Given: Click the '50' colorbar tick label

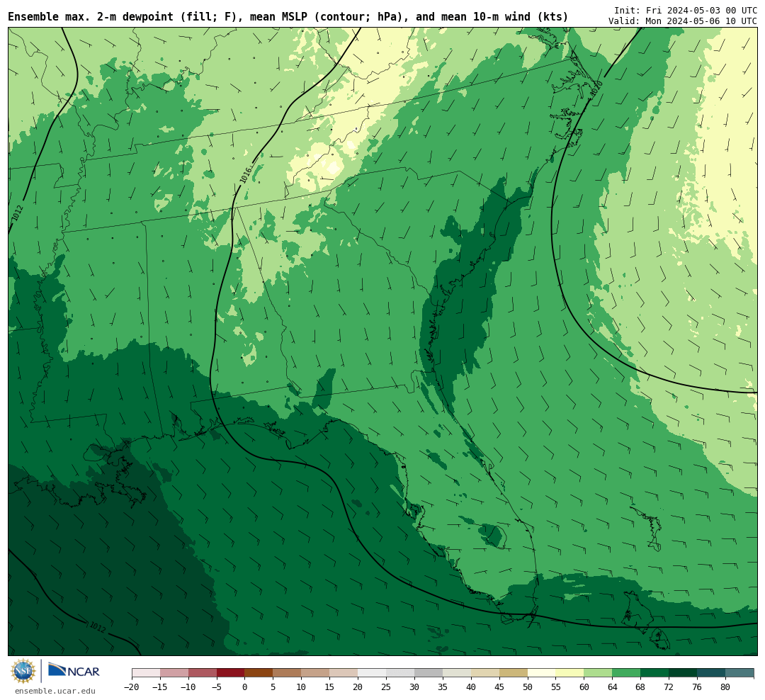Looking at the screenshot, I should [x=528, y=687].
